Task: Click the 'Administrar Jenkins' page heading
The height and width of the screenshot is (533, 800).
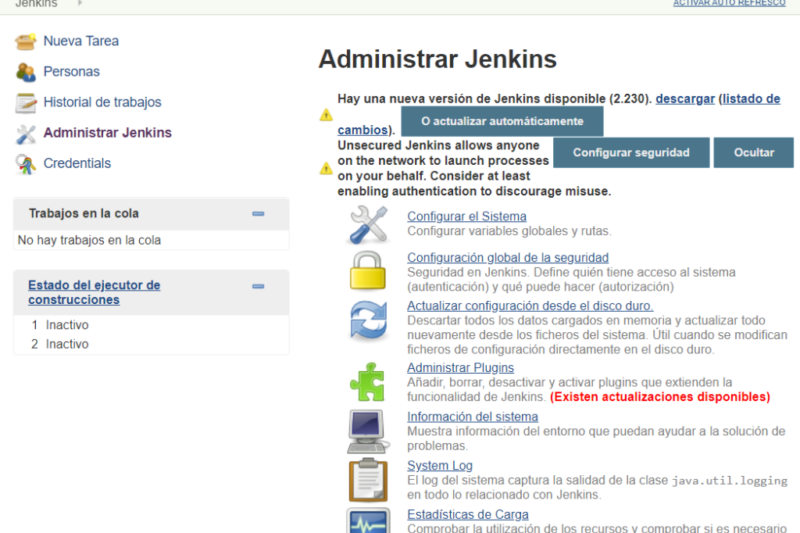Action: 437,59
